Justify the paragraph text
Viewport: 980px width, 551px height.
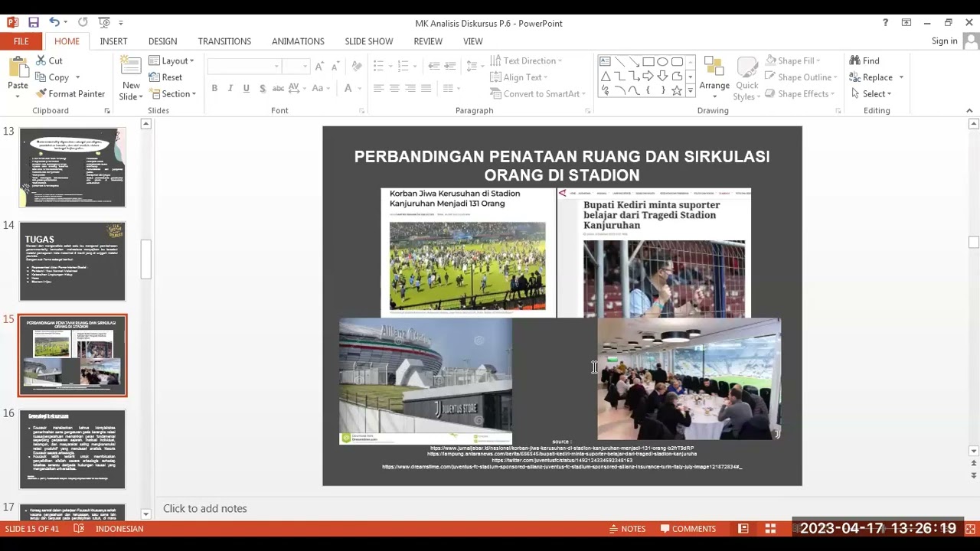pos(426,89)
